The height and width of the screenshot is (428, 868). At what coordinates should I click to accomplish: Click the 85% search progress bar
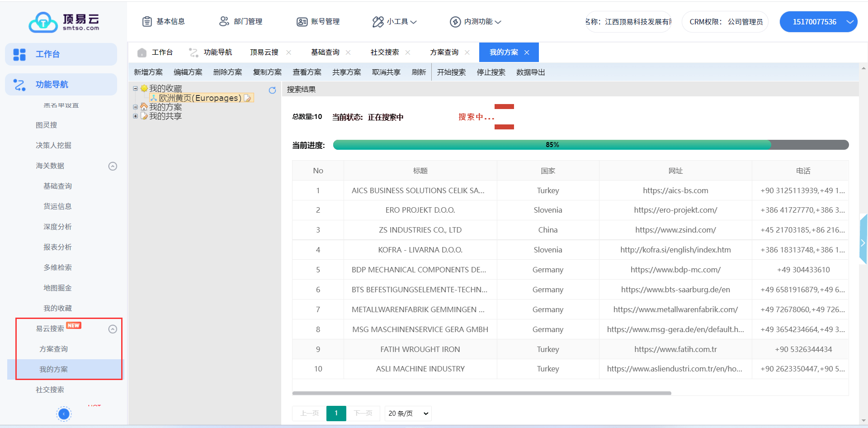coord(590,145)
